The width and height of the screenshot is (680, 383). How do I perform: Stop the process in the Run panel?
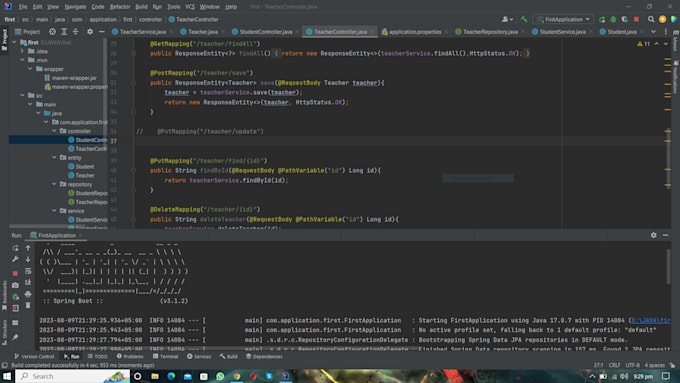coord(15,273)
